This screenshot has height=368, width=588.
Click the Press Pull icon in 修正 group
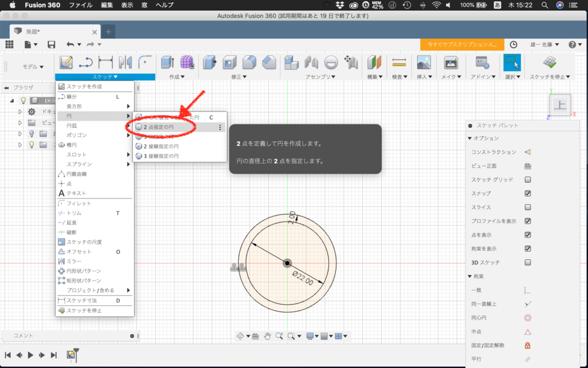(x=210, y=62)
